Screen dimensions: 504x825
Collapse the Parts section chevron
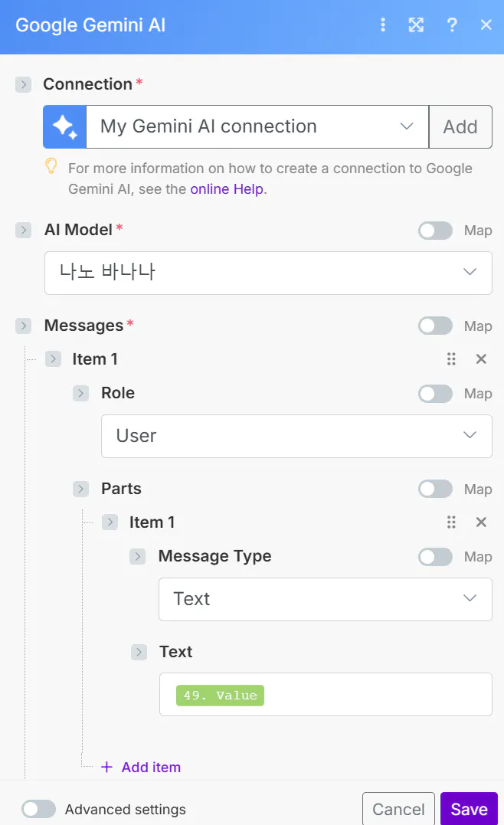point(81,489)
